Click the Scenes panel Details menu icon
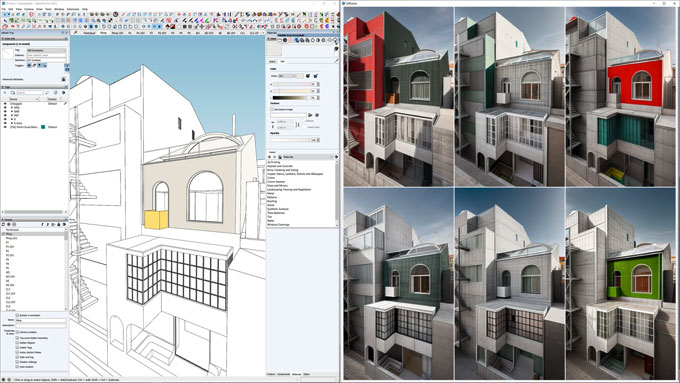The height and width of the screenshot is (383, 680). (x=64, y=224)
